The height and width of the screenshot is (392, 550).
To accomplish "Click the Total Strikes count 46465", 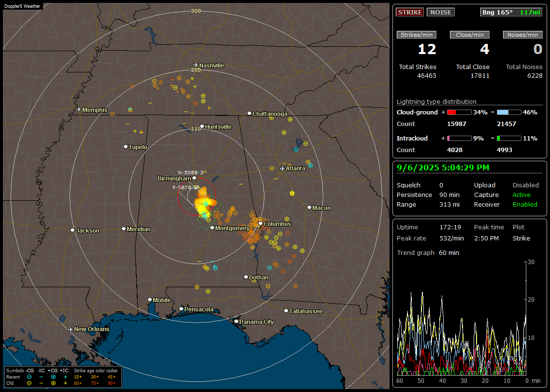I will click(x=427, y=76).
